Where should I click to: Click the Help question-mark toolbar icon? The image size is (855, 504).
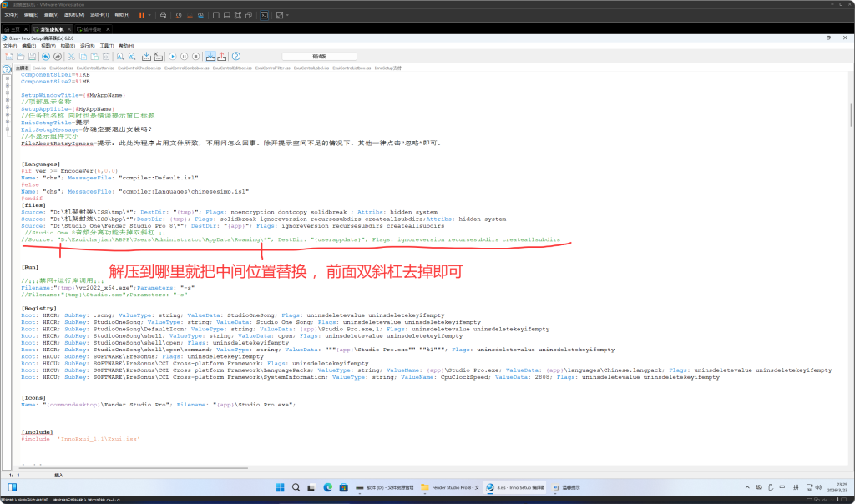236,56
